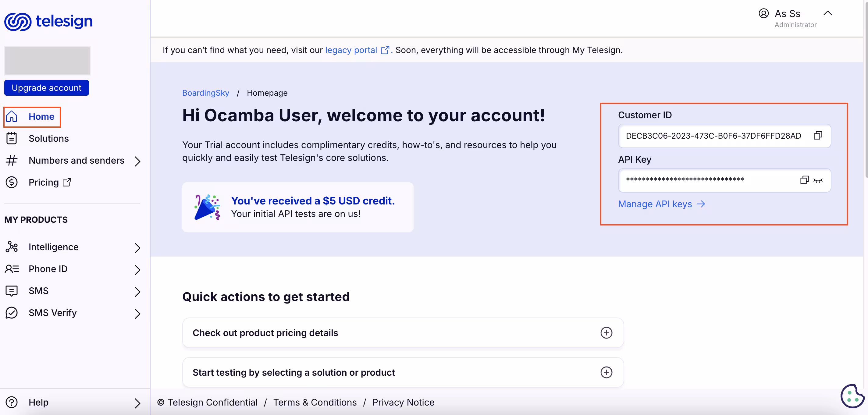Open the SMS Verify menu item
This screenshot has width=868, height=415.
coord(52,313)
